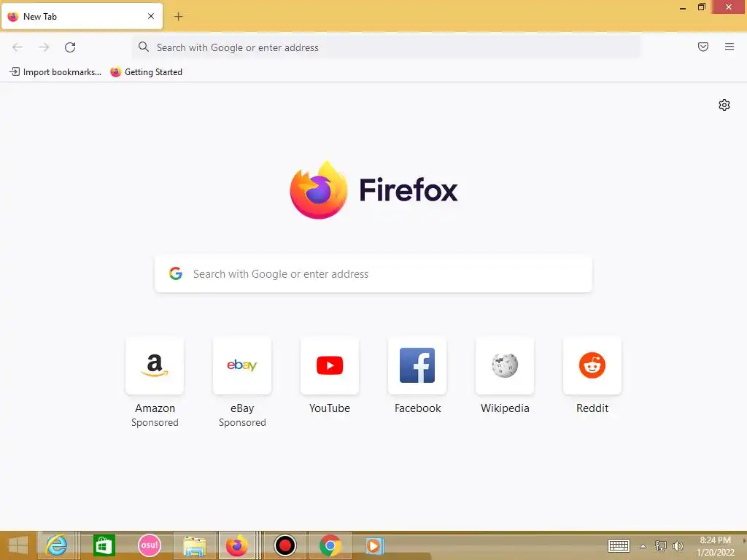Click the Google search box on page
The height and width of the screenshot is (560, 747).
tap(373, 274)
